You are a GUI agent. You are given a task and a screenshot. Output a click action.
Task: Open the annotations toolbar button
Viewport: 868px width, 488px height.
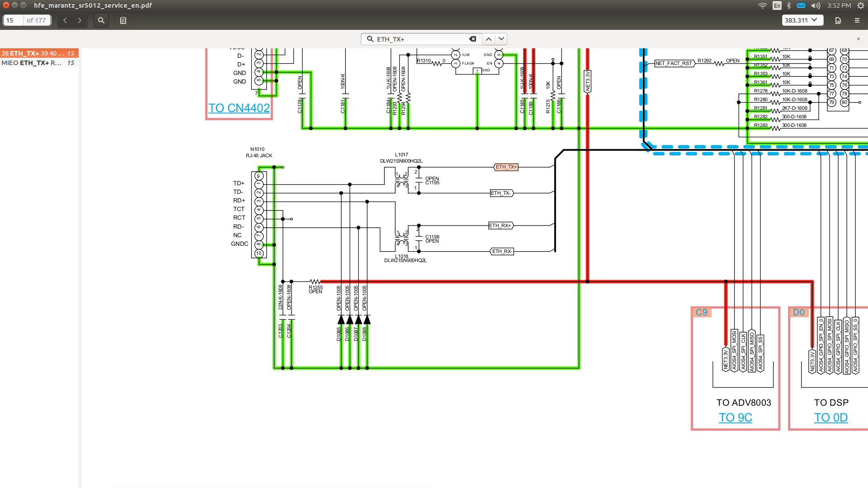123,20
